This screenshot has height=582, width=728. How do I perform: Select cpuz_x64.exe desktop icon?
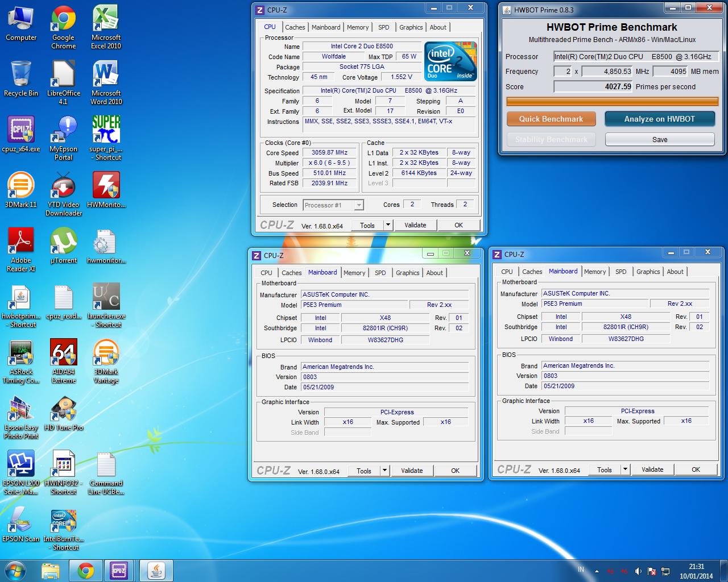point(21,134)
